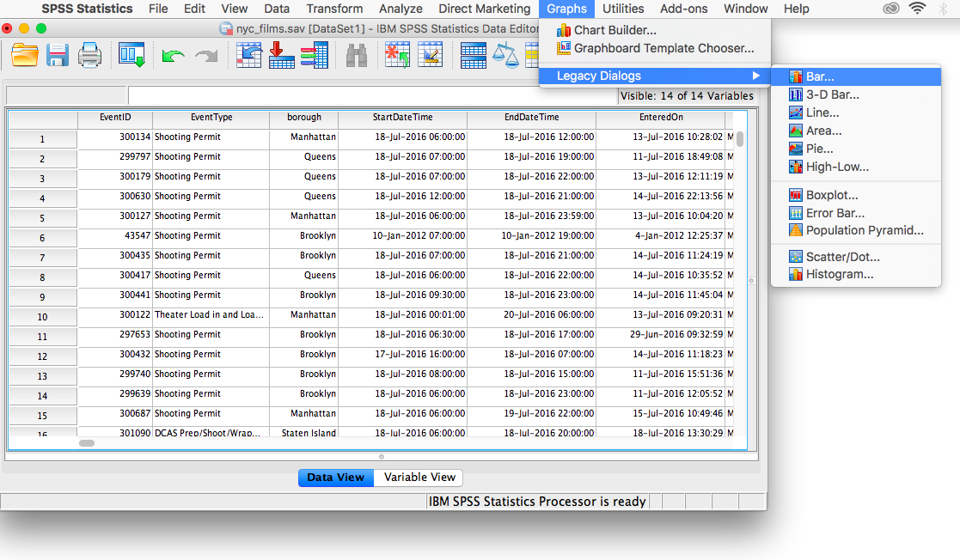
Task: Open the Data menu
Action: pyautogui.click(x=277, y=9)
